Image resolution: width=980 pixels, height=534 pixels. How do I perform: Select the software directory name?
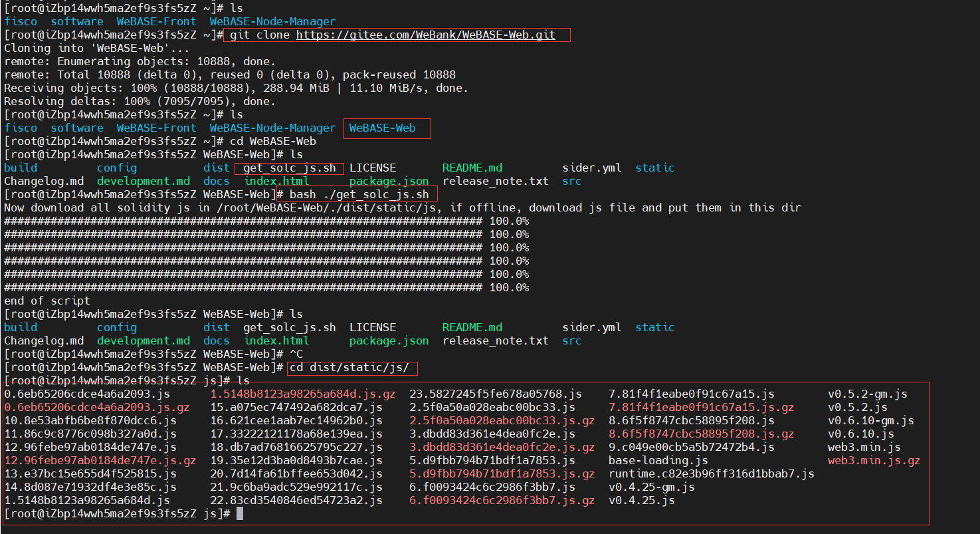(x=76, y=21)
